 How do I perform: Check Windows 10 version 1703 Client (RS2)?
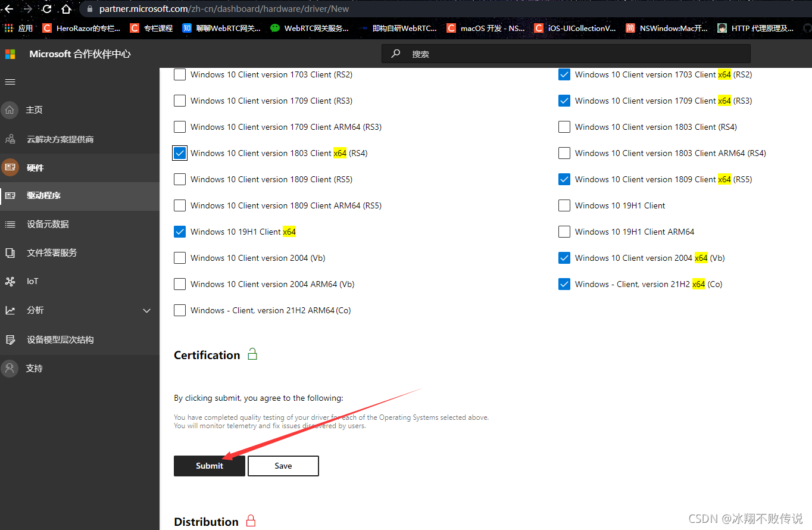(180, 74)
